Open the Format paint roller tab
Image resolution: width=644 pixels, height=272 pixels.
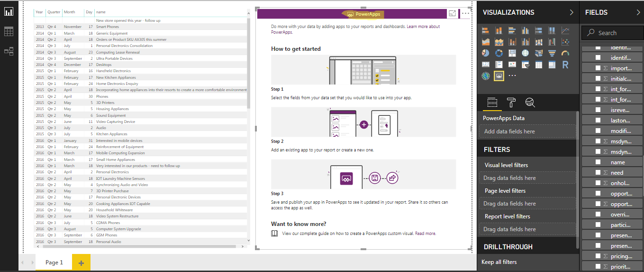click(511, 102)
